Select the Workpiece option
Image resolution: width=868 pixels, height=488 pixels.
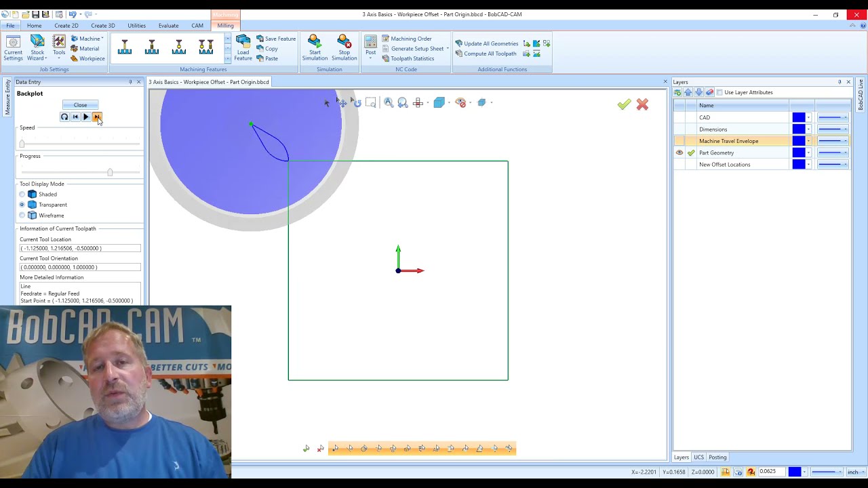coord(87,58)
